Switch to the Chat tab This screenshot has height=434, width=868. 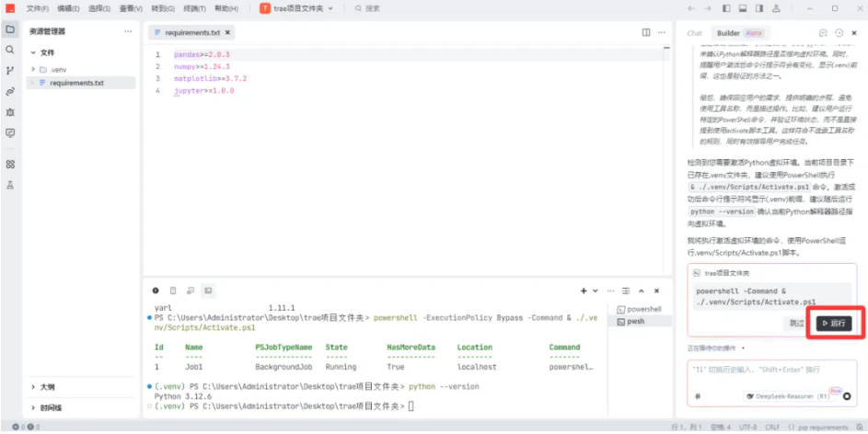tap(694, 32)
